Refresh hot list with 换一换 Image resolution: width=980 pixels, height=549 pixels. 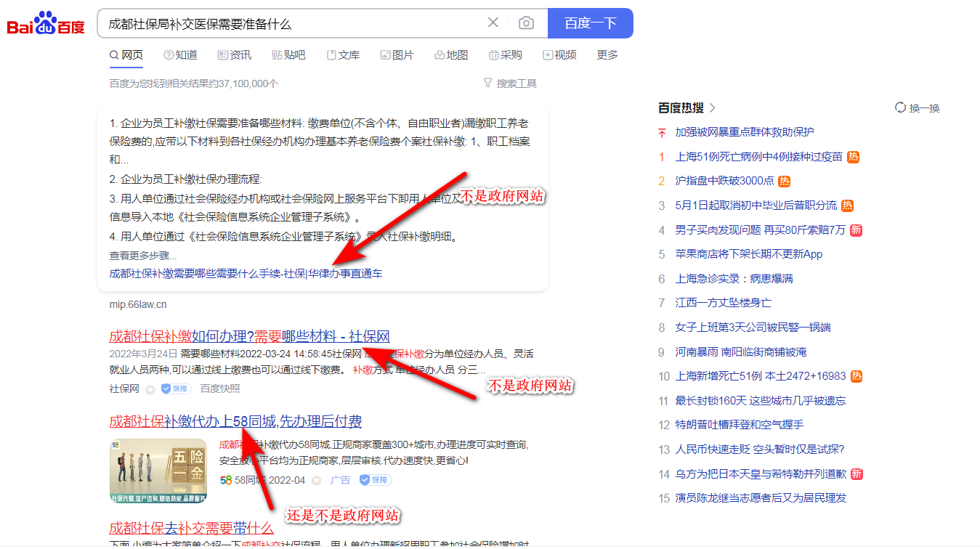tap(918, 107)
